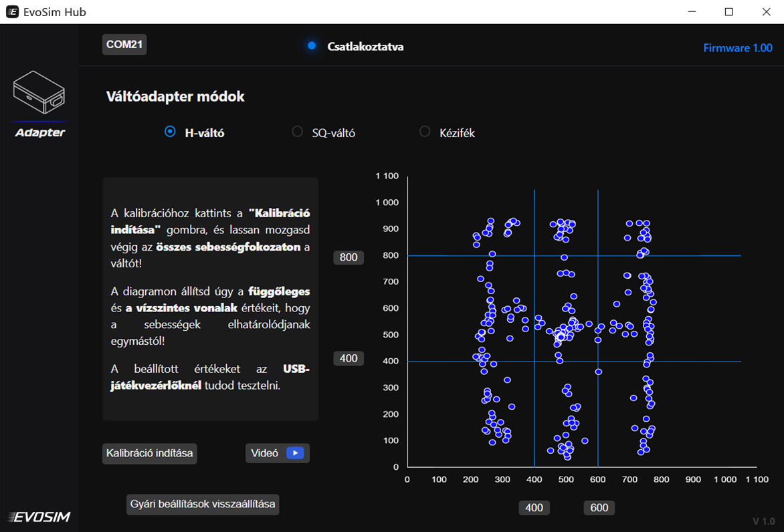Click the 800 horizontal line value field
This screenshot has width=784, height=532.
click(x=349, y=257)
